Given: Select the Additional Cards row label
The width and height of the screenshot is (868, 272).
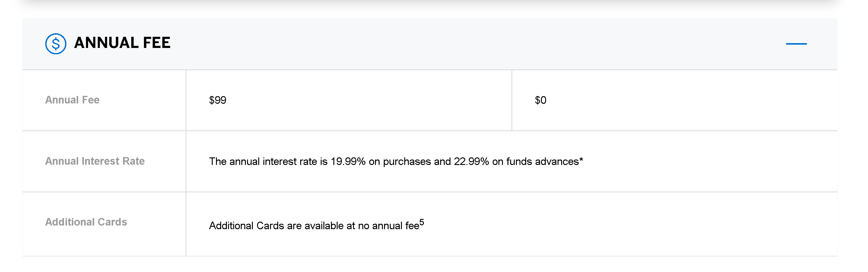Looking at the screenshot, I should click(86, 222).
